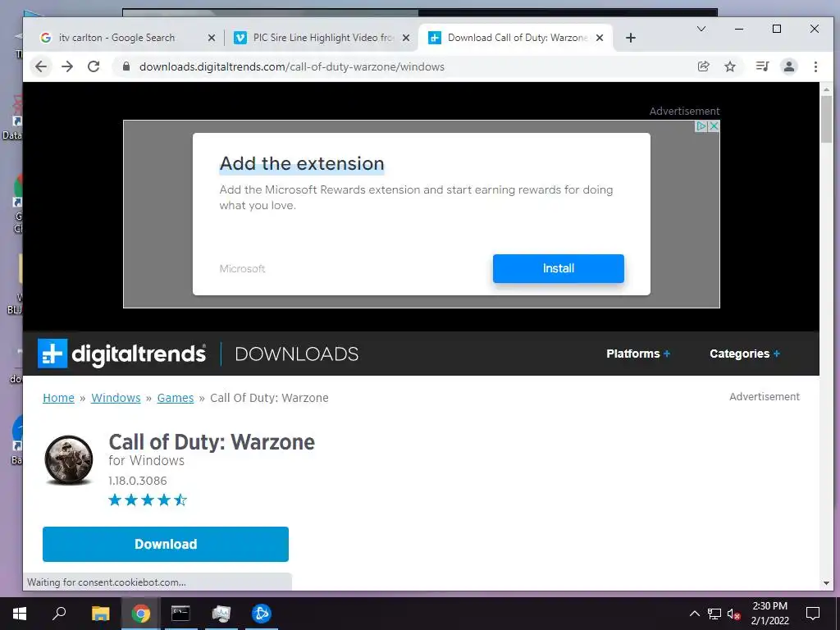Click the digitaltrends logo
Viewport: 840px width, 630px height.
121,354
